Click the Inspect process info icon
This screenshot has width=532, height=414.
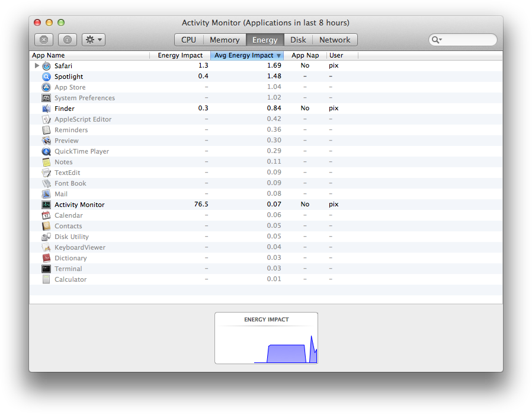pos(67,40)
